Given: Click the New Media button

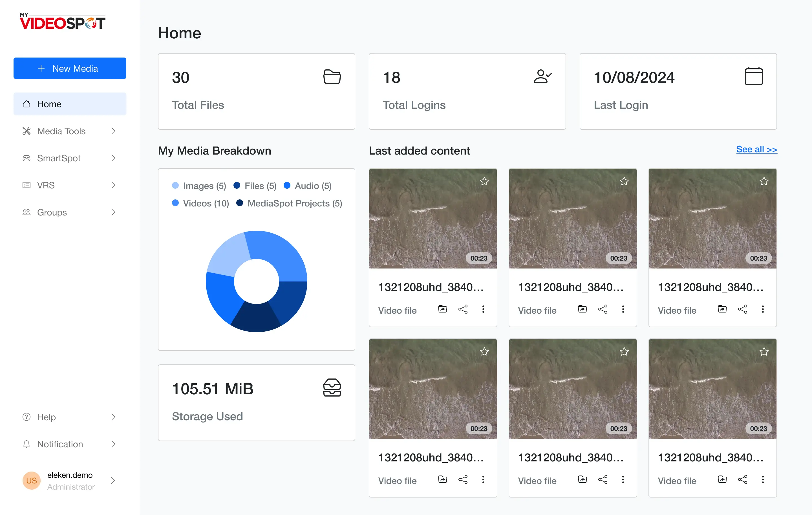Looking at the screenshot, I should (70, 68).
